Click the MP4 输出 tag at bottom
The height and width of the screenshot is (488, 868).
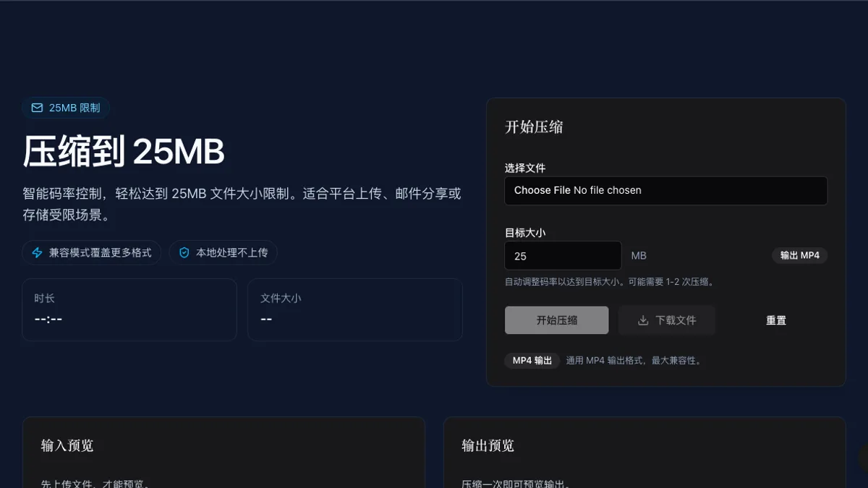[x=532, y=360]
